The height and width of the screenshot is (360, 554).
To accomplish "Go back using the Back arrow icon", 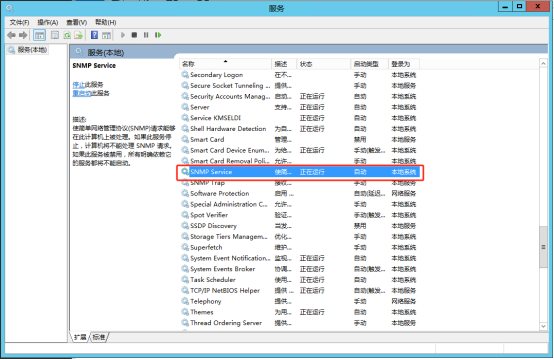I will 11,35.
